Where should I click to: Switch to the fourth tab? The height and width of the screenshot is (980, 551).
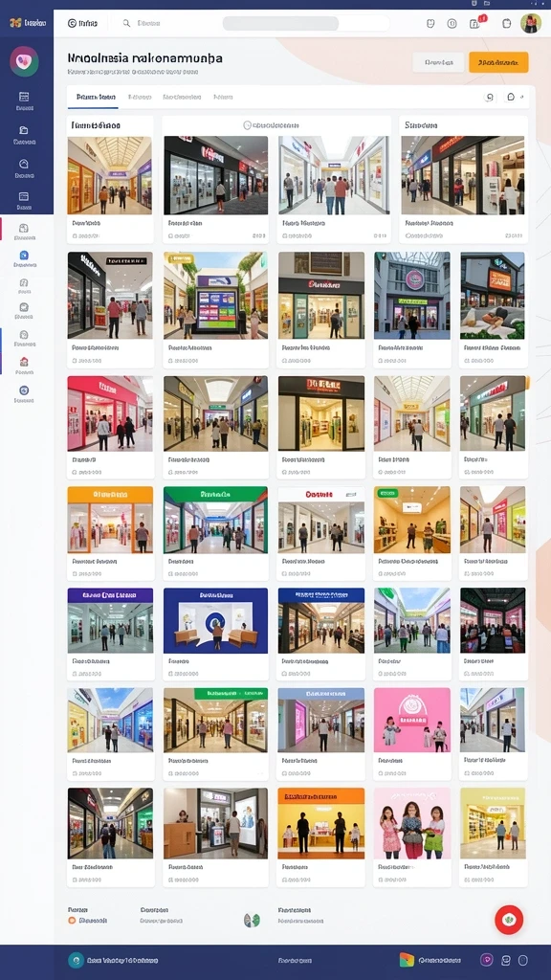pos(223,98)
